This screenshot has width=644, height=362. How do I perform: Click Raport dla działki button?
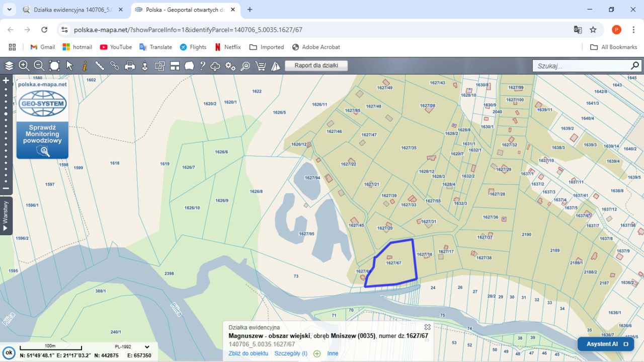[316, 65]
